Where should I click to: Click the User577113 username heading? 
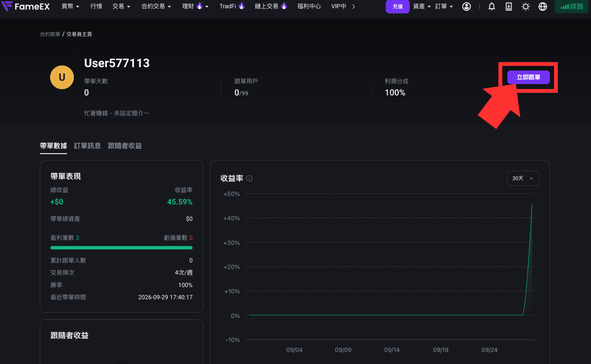tap(117, 63)
